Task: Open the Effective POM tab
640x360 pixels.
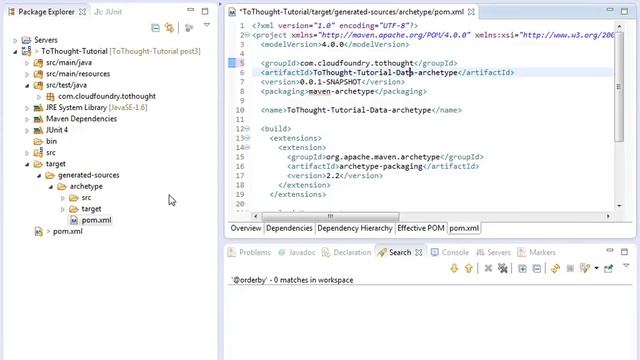Action: [421, 228]
